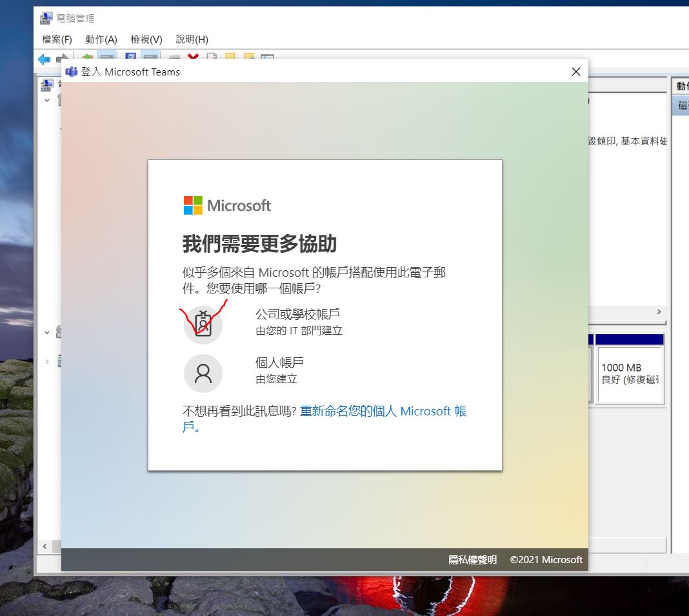The height and width of the screenshot is (616, 689).
Task: Click the blue Back arrow in 電腦管理 toolbar
Action: tap(45, 59)
